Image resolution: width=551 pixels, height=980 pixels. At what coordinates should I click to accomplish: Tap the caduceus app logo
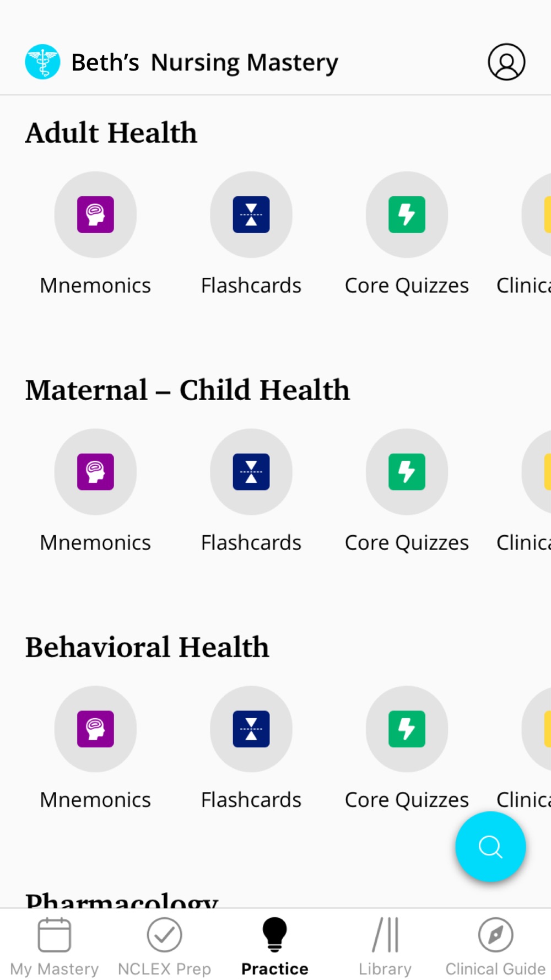pyautogui.click(x=42, y=62)
